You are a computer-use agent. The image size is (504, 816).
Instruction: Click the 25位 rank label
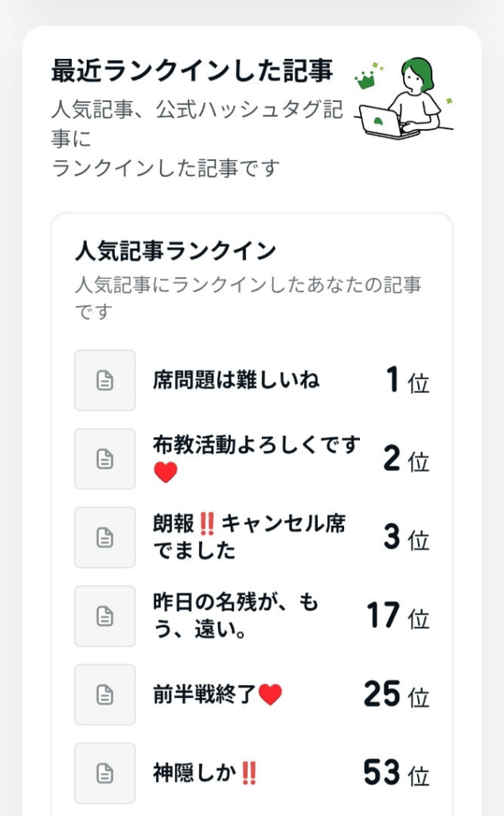[397, 695]
